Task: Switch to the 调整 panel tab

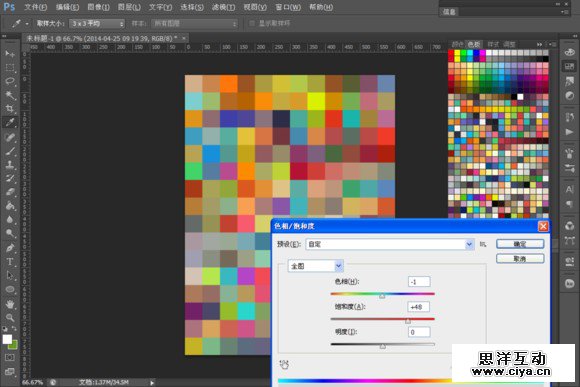Action: pos(509,44)
